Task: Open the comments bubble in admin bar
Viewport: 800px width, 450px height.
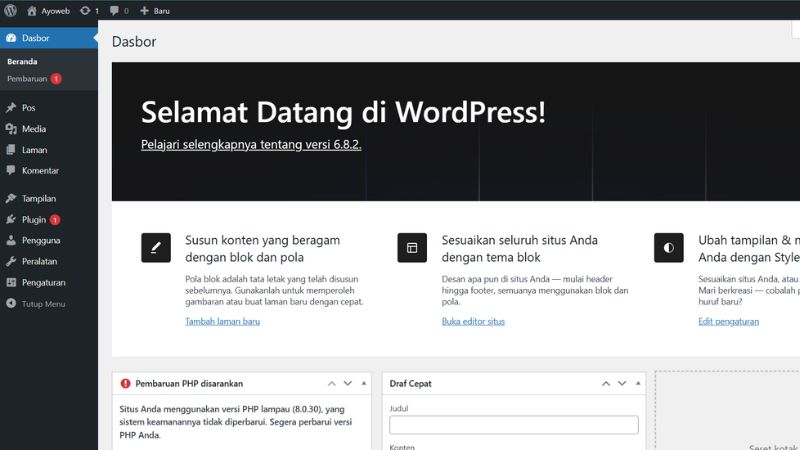Action: tap(113, 10)
